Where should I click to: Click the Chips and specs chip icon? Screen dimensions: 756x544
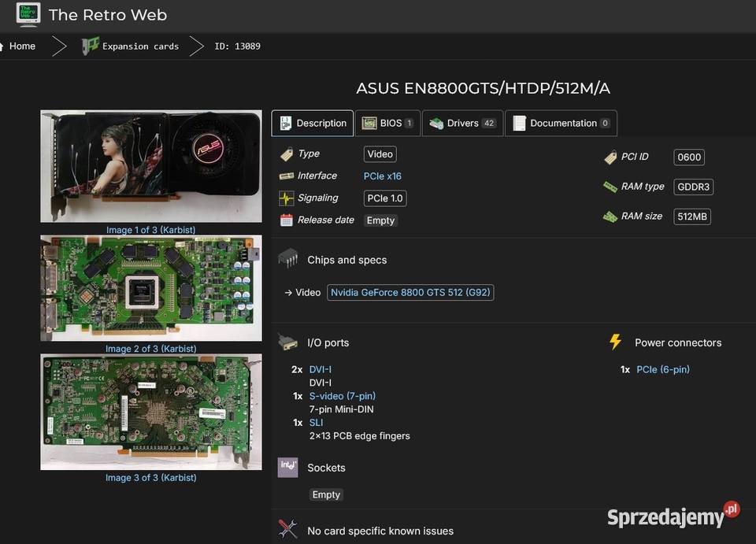point(288,258)
